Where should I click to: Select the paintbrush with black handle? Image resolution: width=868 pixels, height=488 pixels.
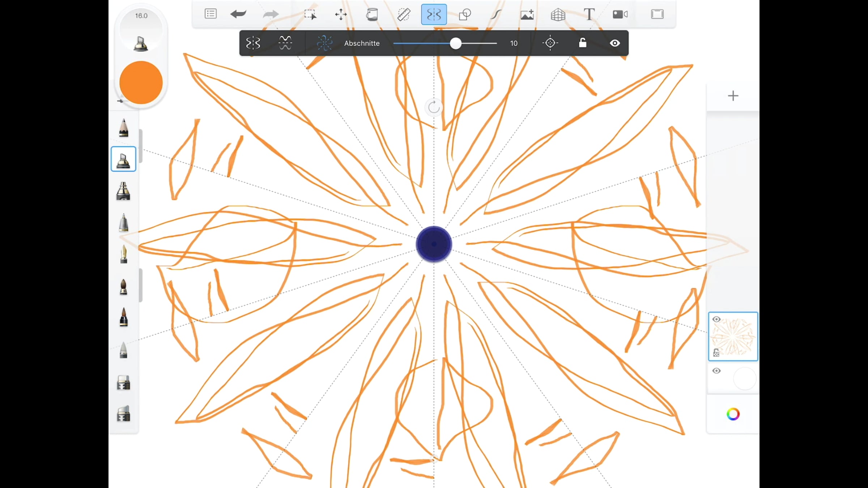[x=123, y=317]
